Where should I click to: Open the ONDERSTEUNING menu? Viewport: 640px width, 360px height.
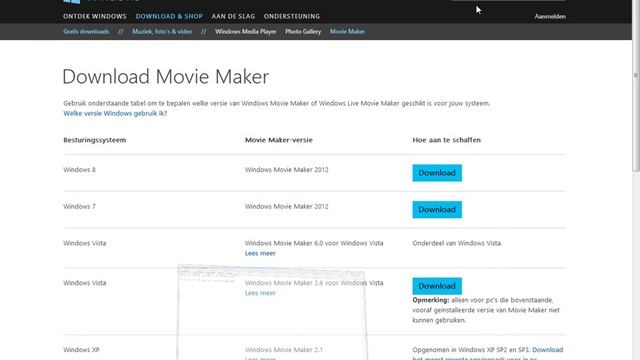pyautogui.click(x=292, y=16)
